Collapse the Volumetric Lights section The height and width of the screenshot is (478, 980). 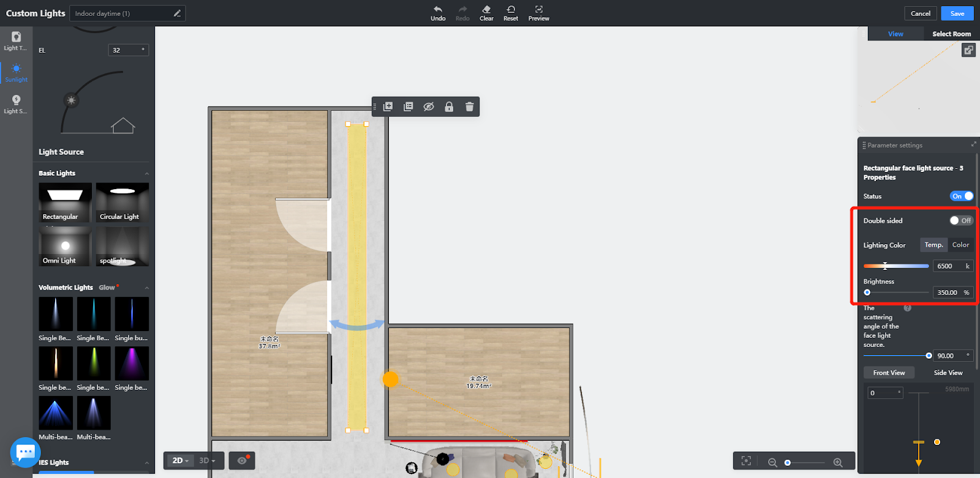click(147, 288)
